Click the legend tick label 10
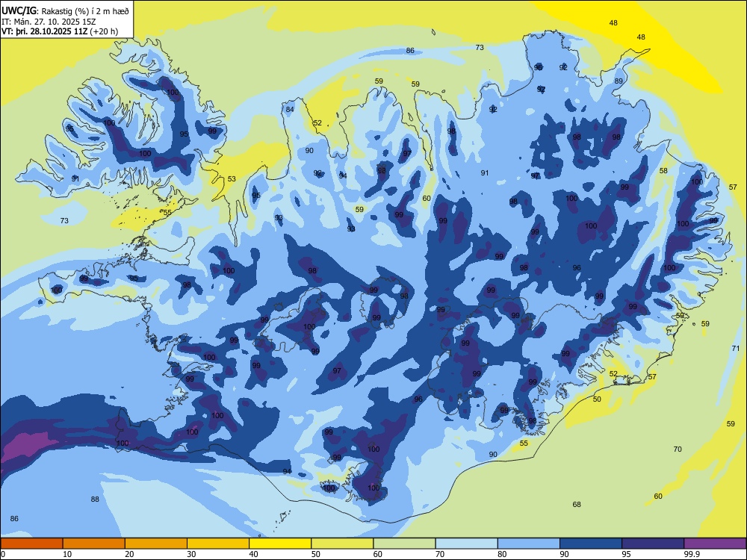 [67, 554]
